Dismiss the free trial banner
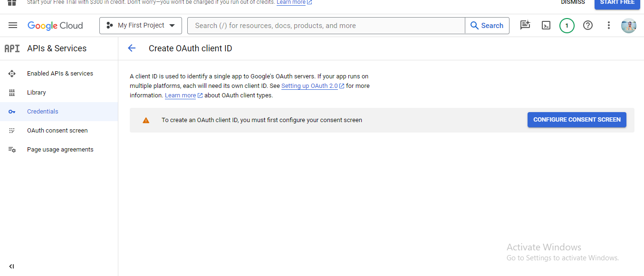This screenshot has width=644, height=276. coord(573,2)
